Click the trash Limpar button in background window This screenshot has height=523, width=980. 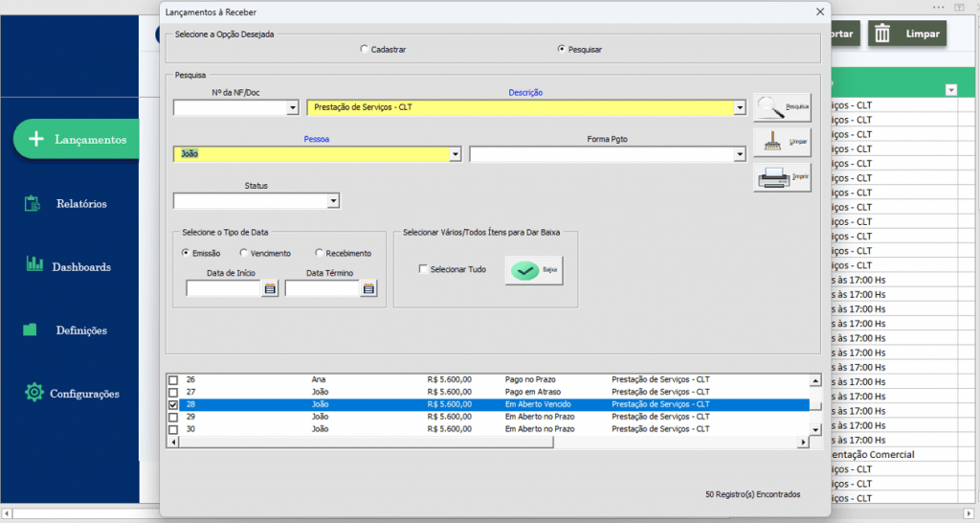pos(907,34)
